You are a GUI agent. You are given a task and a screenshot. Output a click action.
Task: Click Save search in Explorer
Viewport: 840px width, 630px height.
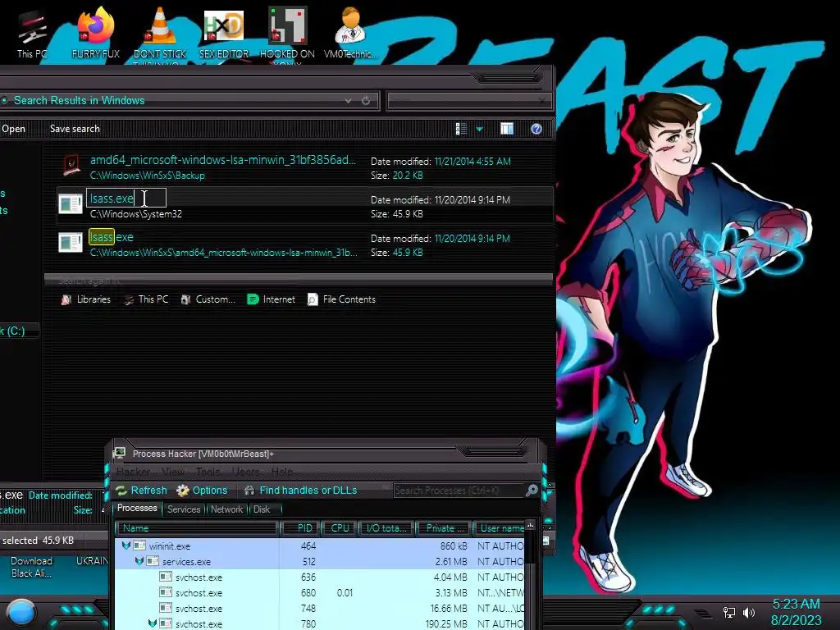pyautogui.click(x=75, y=129)
